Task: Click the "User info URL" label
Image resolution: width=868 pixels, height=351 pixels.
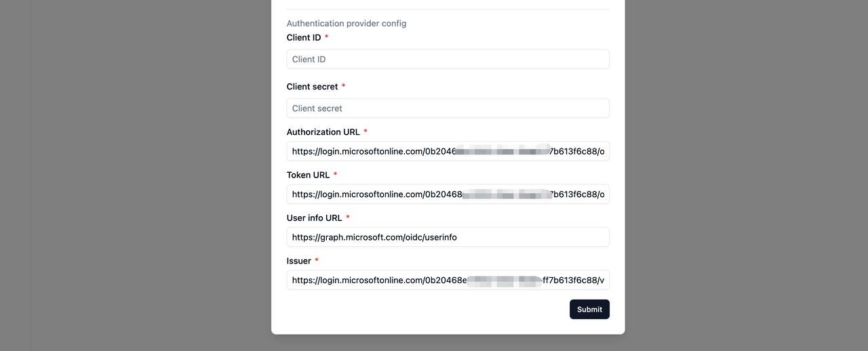Action: coord(315,218)
